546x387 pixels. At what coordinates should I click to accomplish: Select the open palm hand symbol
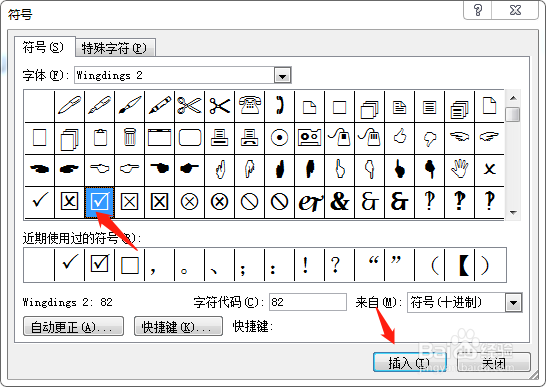460,170
